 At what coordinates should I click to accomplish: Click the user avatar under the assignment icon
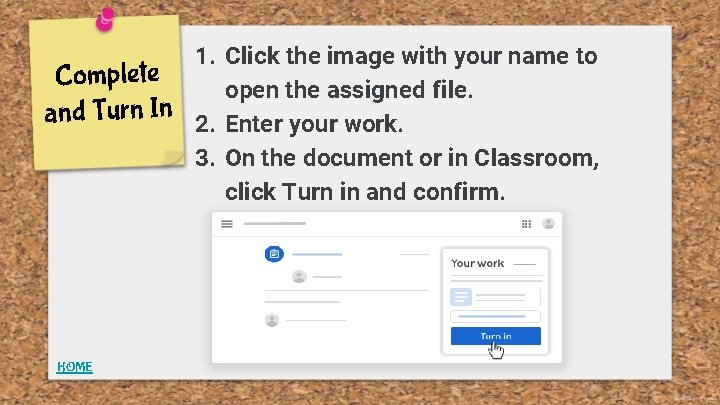pos(299,276)
